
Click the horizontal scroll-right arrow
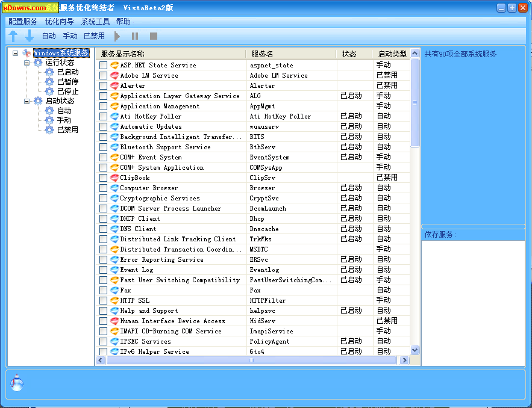[x=404, y=360]
